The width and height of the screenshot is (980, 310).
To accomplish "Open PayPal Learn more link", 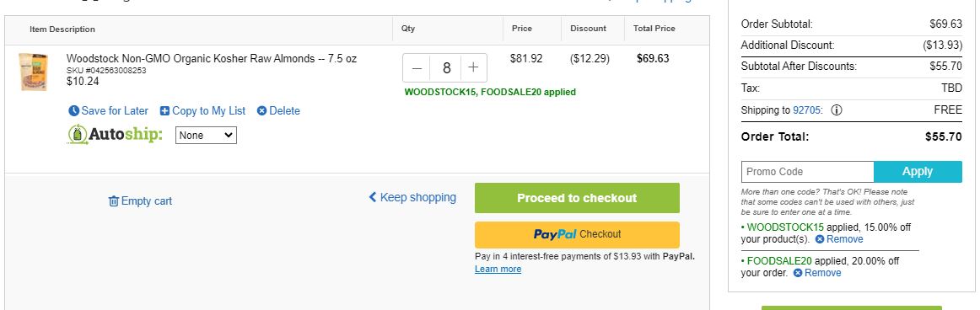I will click(x=498, y=270).
